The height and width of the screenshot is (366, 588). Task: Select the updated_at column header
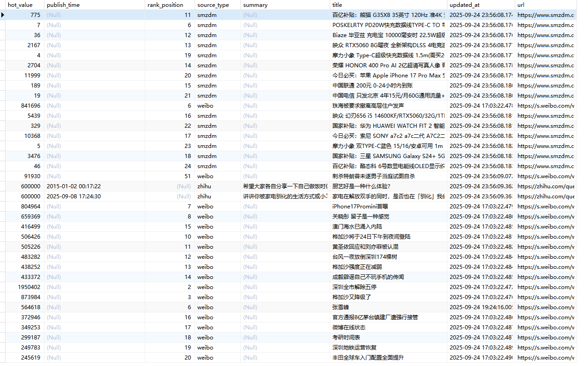pos(464,5)
